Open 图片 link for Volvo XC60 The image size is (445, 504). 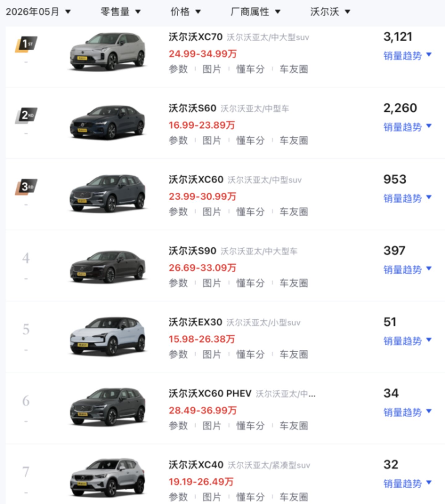(212, 212)
